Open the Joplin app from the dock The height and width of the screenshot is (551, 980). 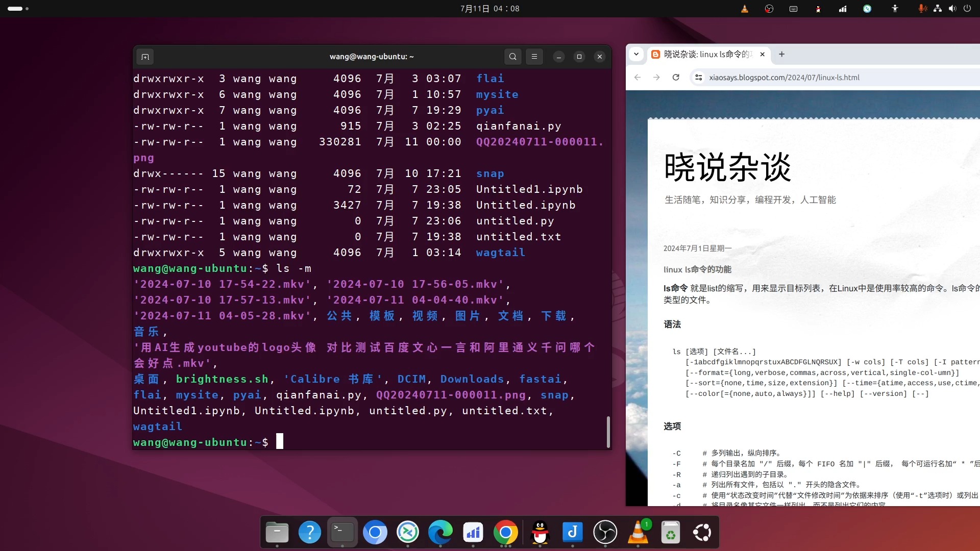[x=572, y=532]
